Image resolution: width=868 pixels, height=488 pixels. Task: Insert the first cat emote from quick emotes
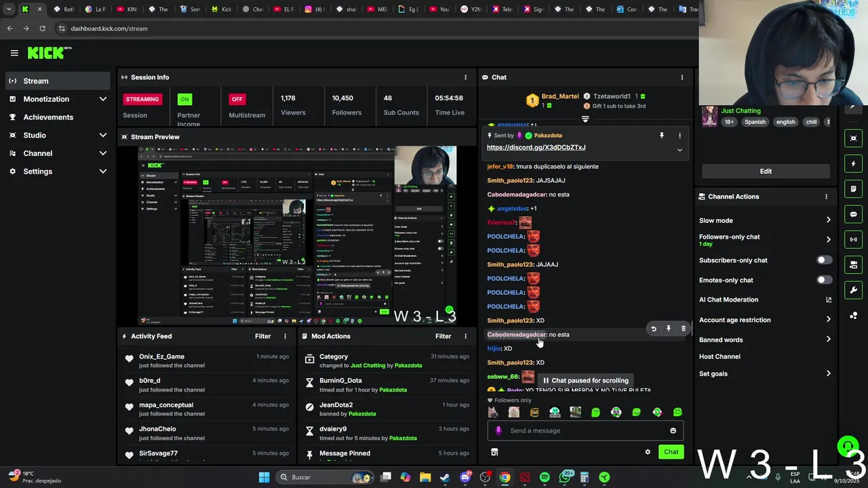pyautogui.click(x=493, y=412)
